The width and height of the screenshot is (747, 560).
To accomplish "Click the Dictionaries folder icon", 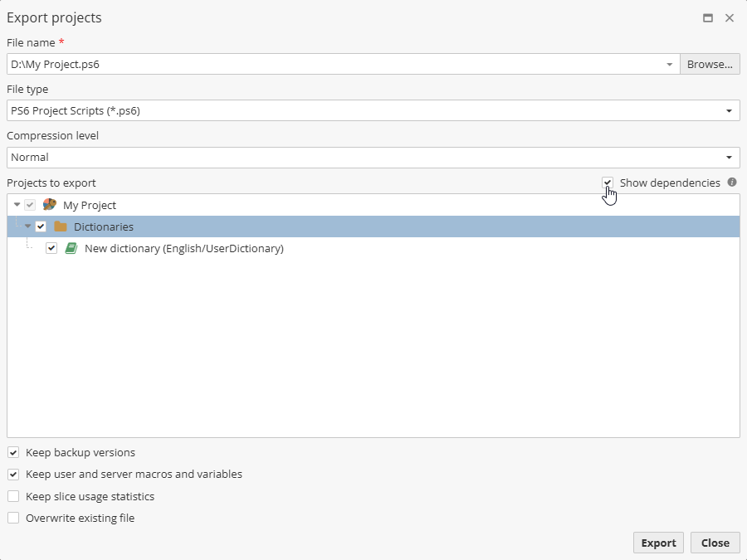I will 61,226.
